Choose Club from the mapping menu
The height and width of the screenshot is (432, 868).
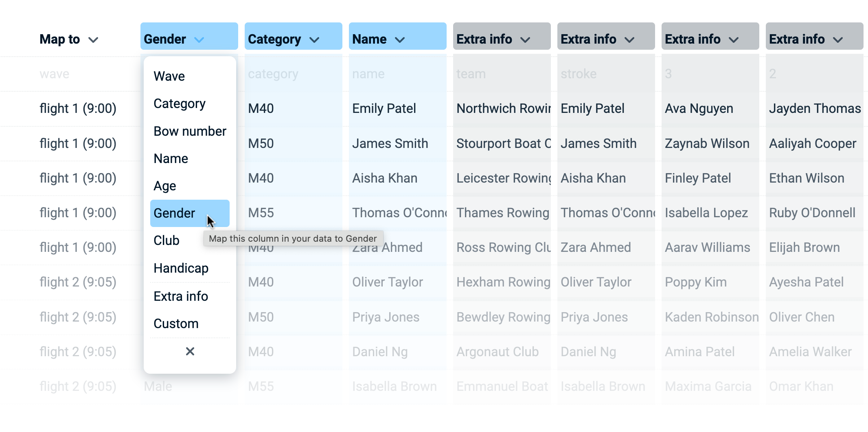[x=167, y=240]
